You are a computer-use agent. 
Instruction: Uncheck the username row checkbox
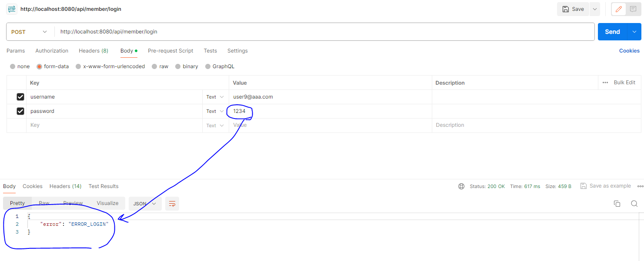pos(20,97)
